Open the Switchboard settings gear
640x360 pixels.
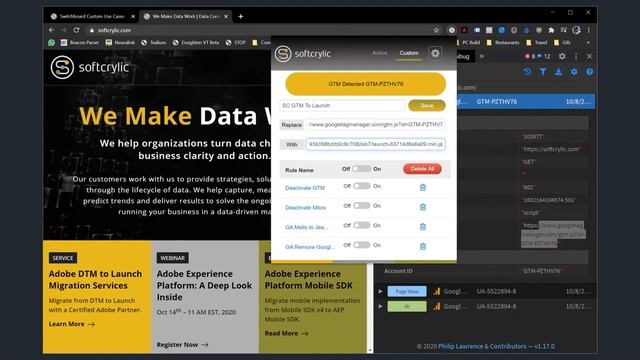point(435,53)
